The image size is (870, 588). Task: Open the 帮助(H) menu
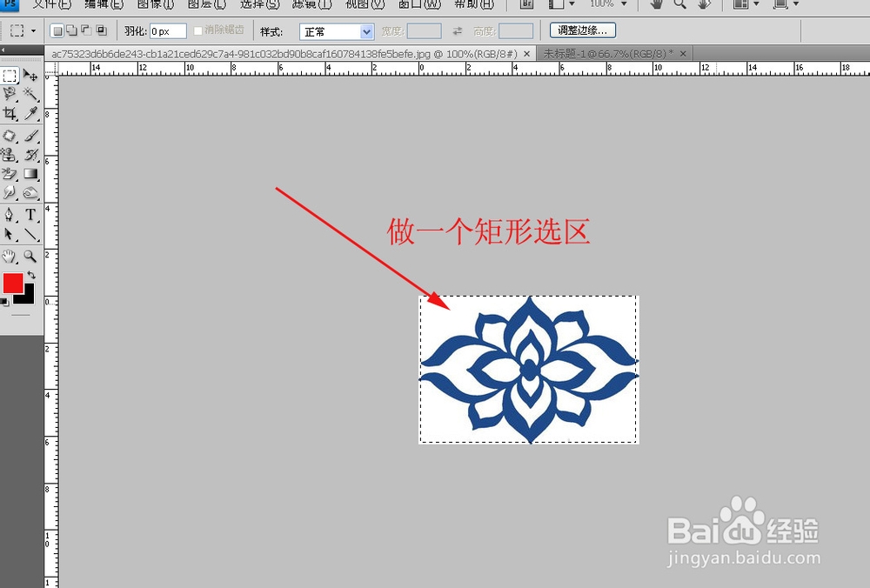click(473, 4)
